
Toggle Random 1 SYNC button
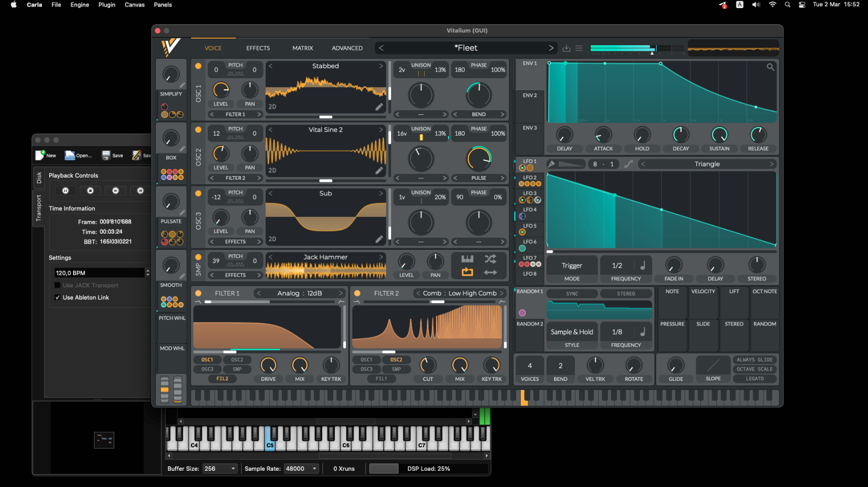tap(572, 294)
